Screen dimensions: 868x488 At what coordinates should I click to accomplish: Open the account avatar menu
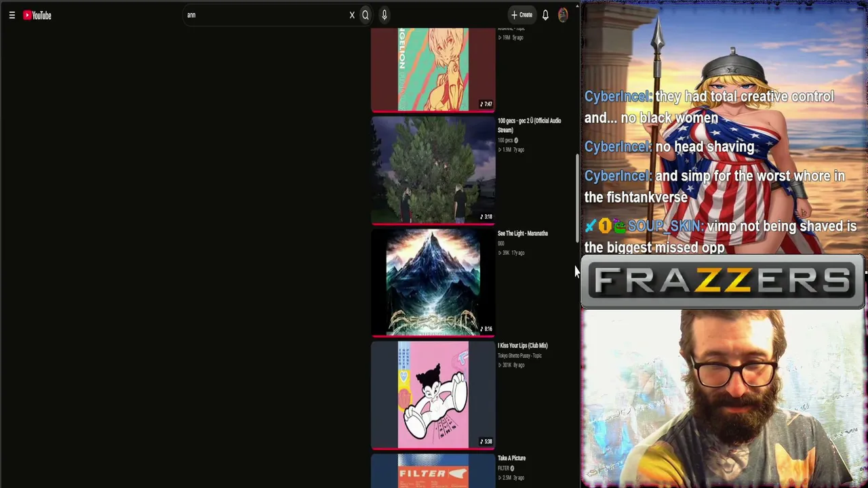563,15
